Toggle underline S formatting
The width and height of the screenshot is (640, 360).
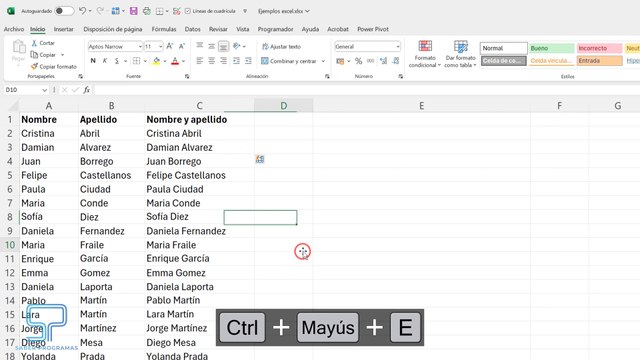[117, 61]
